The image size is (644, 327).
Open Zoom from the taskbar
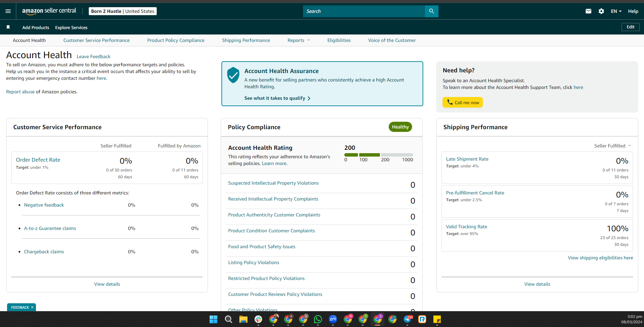point(333,319)
